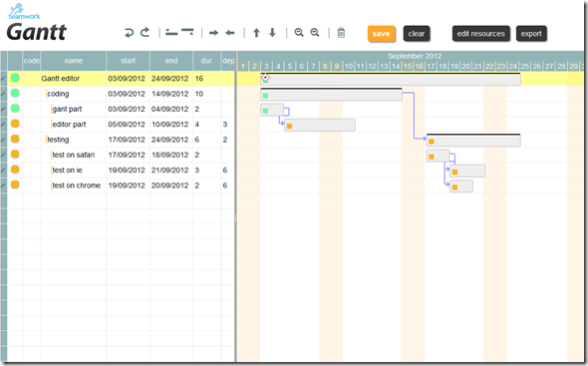The image size is (588, 366).
Task: Click September 2012 month header
Action: pyautogui.click(x=415, y=56)
